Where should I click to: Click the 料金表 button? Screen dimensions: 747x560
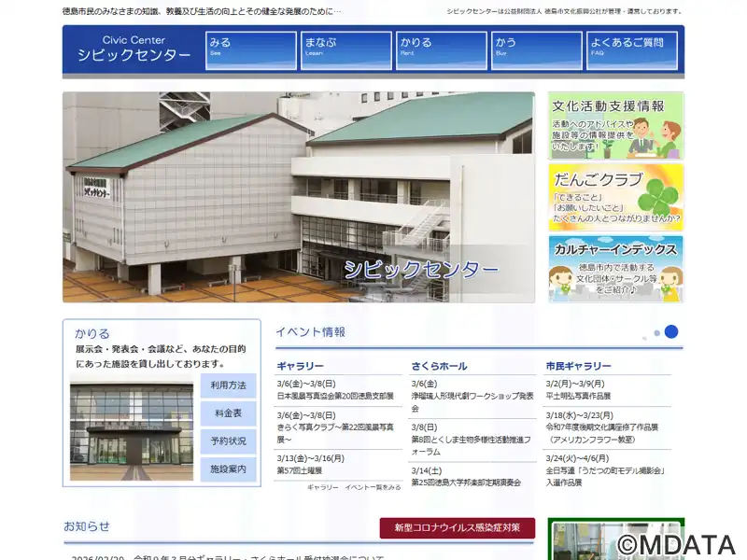tap(228, 413)
